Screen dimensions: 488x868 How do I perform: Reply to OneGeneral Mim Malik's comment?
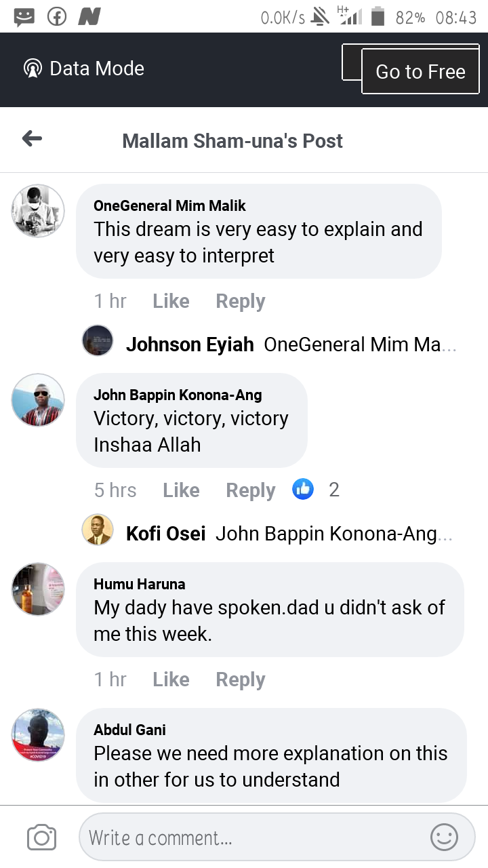click(x=240, y=301)
